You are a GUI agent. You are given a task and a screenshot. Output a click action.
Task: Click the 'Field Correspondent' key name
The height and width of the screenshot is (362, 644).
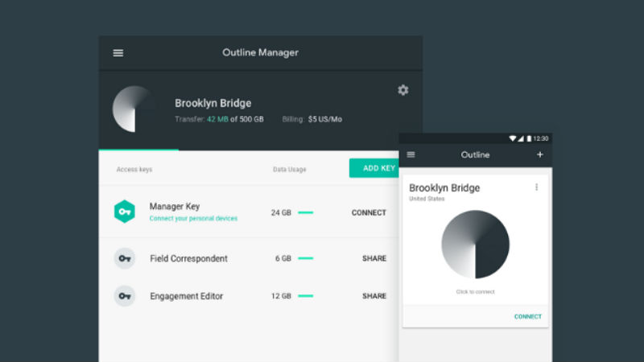(188, 258)
